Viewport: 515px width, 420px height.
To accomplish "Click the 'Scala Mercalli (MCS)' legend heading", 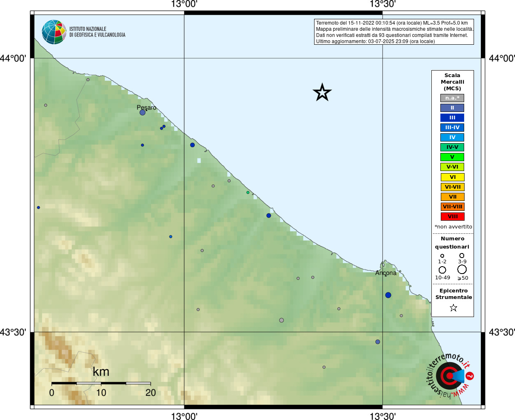I will (x=452, y=82).
